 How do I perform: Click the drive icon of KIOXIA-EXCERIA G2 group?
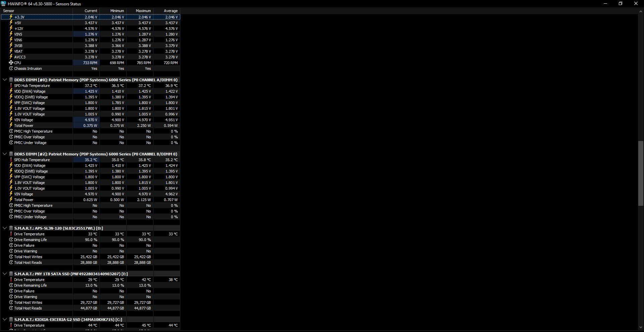coord(11,320)
